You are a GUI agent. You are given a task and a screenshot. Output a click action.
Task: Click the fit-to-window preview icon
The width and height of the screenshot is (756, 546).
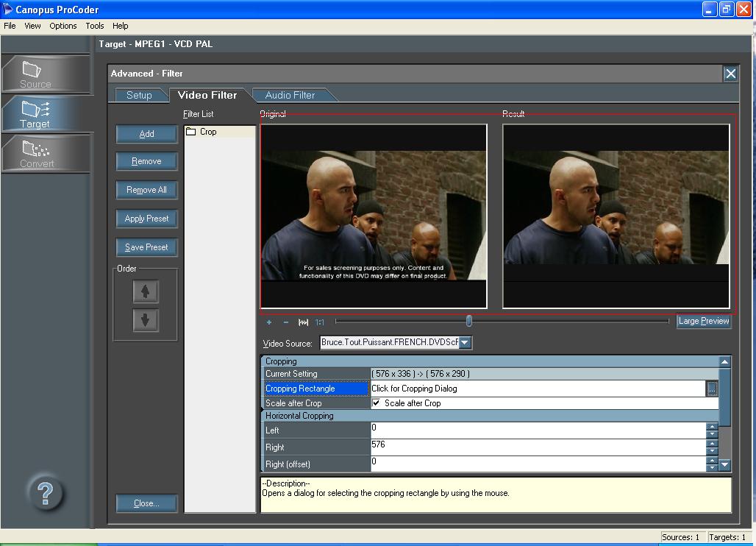pyautogui.click(x=303, y=322)
